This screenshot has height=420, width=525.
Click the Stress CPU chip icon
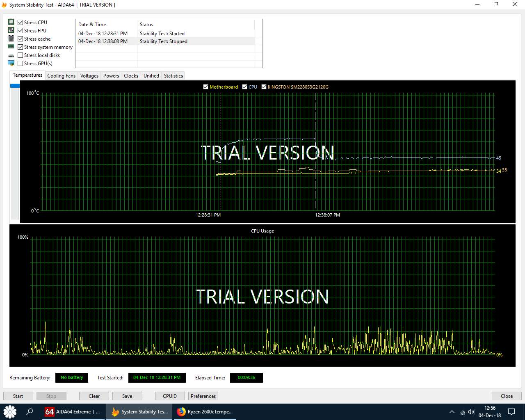[x=11, y=22]
